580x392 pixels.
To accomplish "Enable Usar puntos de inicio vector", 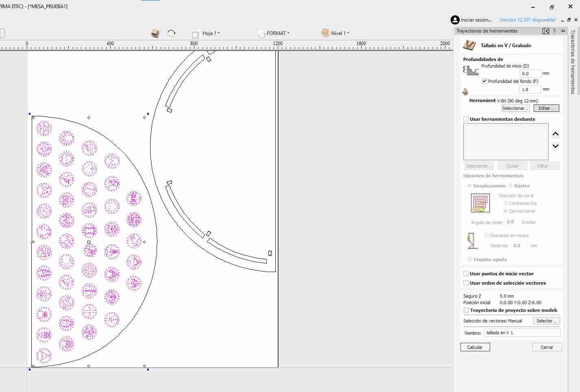I will pos(466,274).
